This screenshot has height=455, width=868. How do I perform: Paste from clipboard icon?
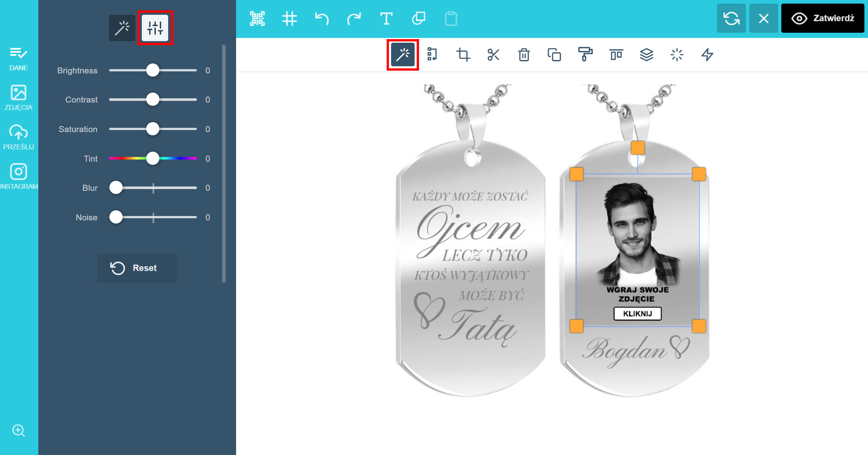pos(451,19)
